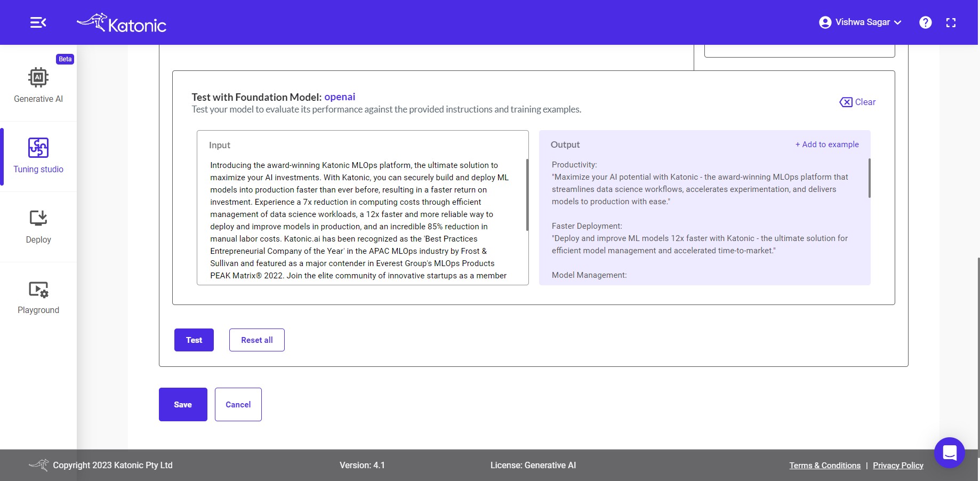Image resolution: width=980 pixels, height=481 pixels.
Task: Click the footer kangaroo logo
Action: point(39,465)
